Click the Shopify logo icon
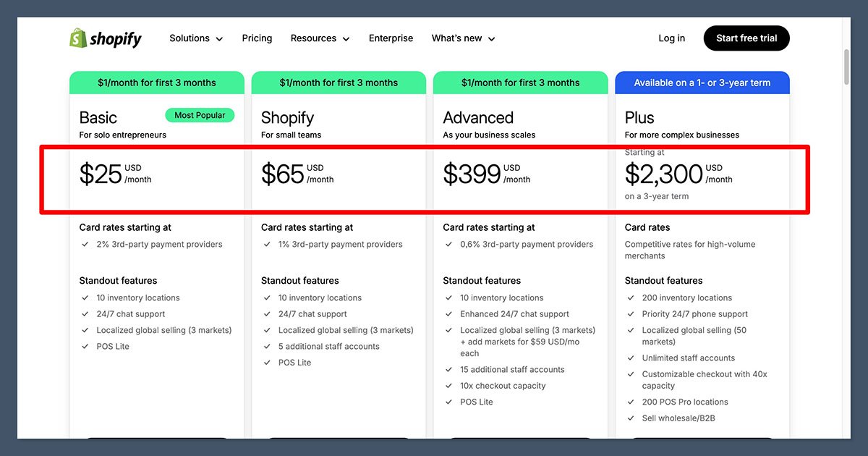Image resolution: width=868 pixels, height=456 pixels. click(77, 38)
